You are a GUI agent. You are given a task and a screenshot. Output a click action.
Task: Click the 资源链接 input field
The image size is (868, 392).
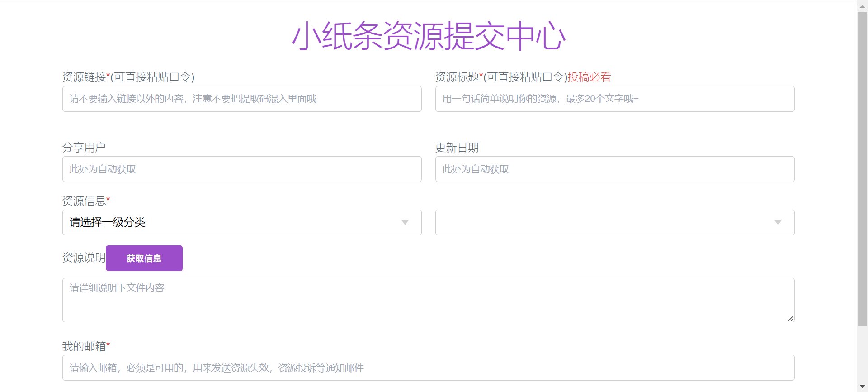coord(242,99)
